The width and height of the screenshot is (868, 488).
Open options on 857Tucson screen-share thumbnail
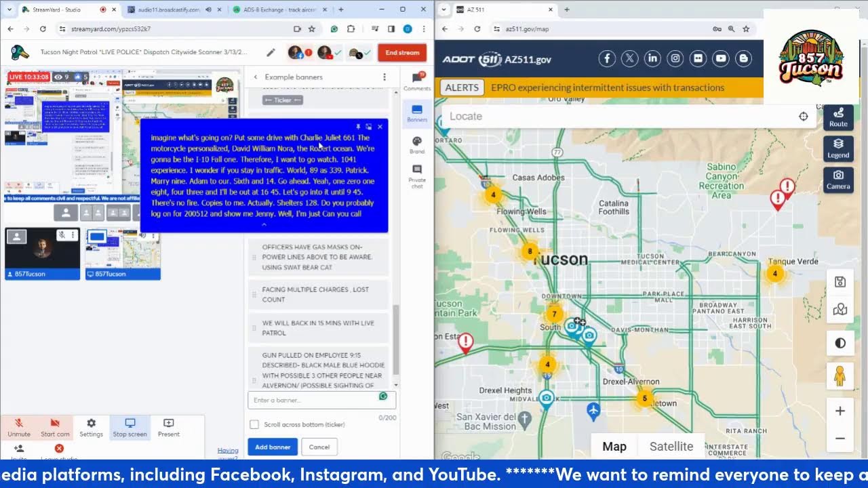click(x=154, y=235)
